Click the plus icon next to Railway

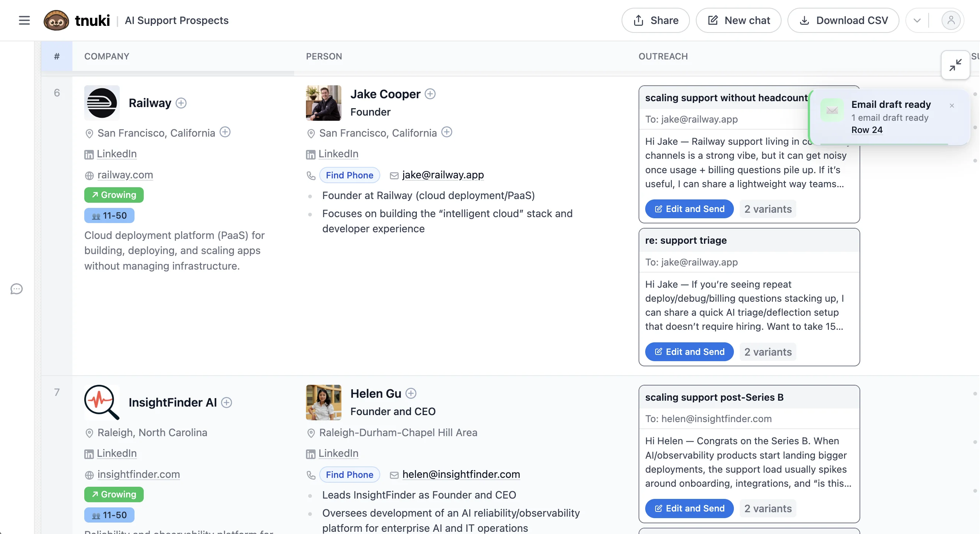(181, 103)
